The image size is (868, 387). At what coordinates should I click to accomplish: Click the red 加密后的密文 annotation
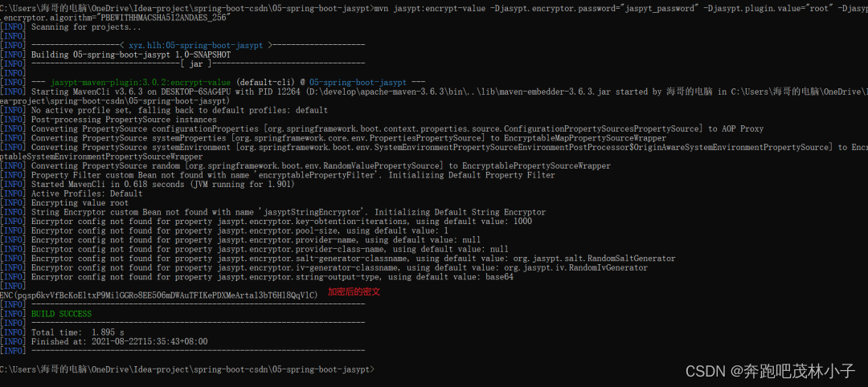pos(354,292)
